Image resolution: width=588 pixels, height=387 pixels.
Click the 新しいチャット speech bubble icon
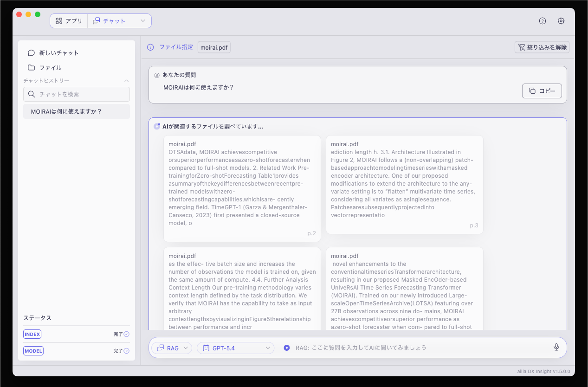click(32, 53)
